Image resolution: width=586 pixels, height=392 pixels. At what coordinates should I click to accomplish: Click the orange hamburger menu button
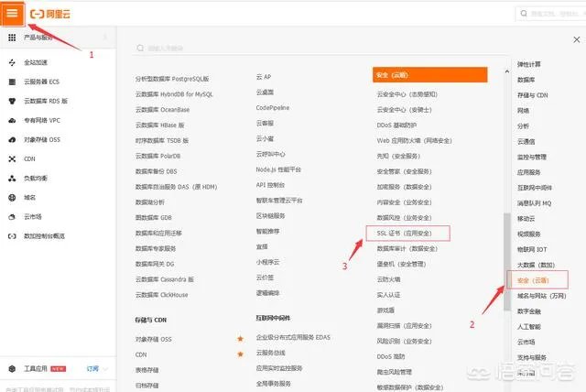12,14
